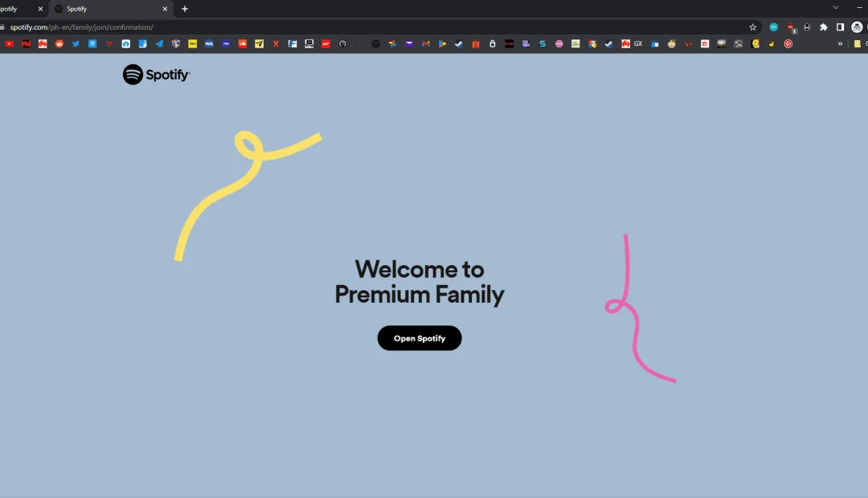Viewport: 868px width, 498px height.
Task: Open a new browser tab
Action: [185, 9]
